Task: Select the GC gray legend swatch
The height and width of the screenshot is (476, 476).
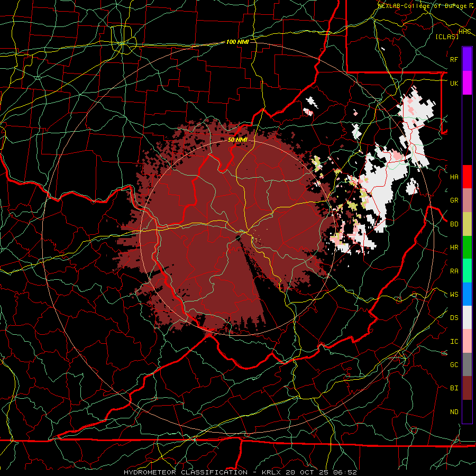Action: [x=467, y=364]
